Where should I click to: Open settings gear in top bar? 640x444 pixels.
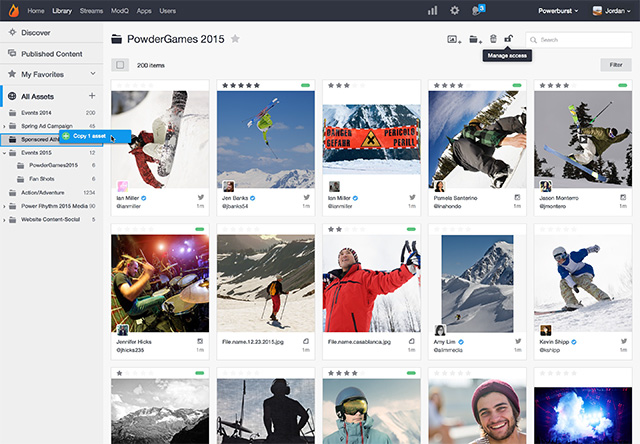pyautogui.click(x=455, y=10)
